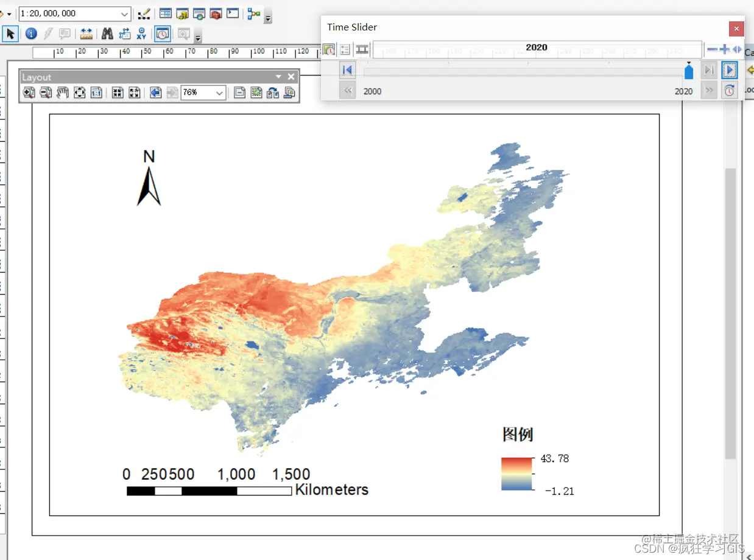Open the Table of Contents window

[x=165, y=13]
